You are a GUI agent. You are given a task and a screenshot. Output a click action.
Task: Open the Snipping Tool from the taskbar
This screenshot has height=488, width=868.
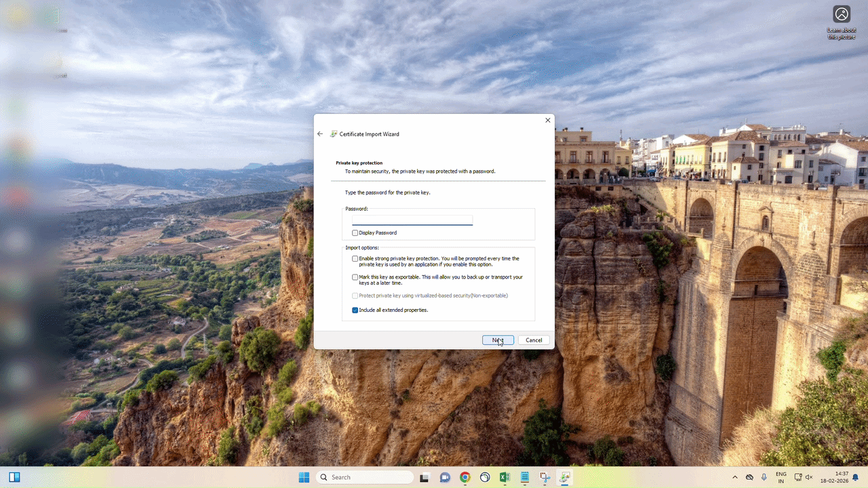(x=545, y=477)
